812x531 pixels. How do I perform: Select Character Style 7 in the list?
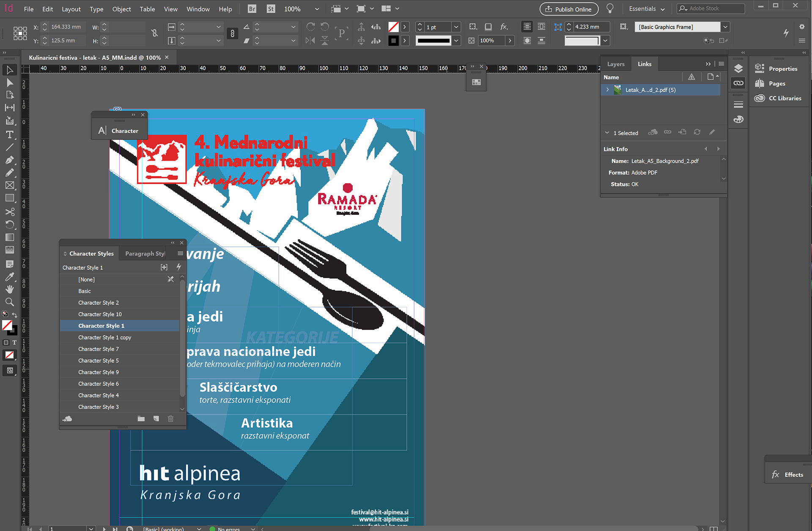click(99, 349)
